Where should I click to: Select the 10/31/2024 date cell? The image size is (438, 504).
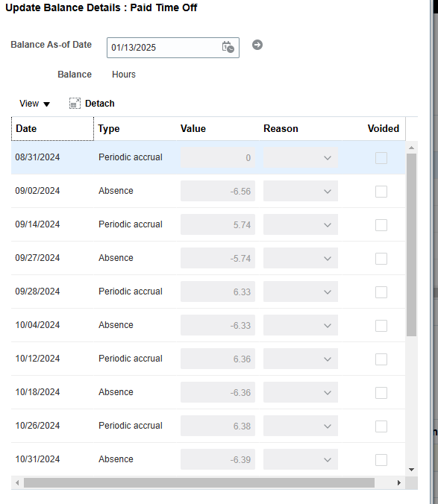37,459
